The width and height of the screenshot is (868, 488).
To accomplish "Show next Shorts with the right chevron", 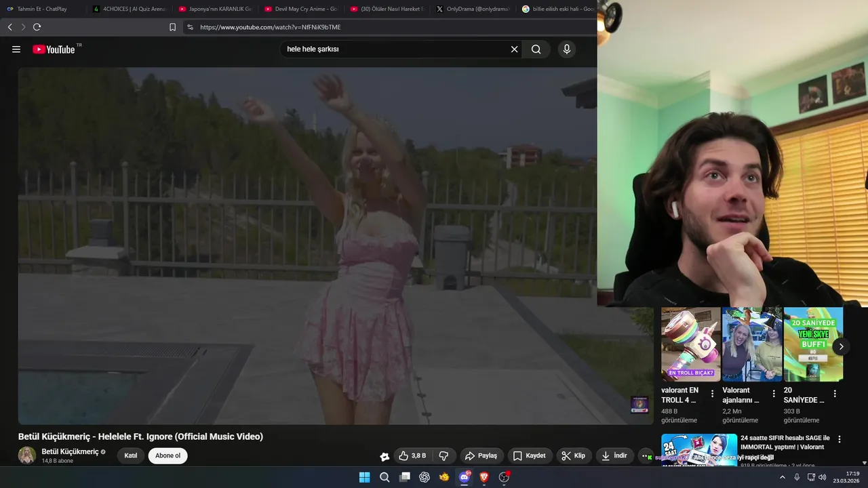I will click(841, 346).
